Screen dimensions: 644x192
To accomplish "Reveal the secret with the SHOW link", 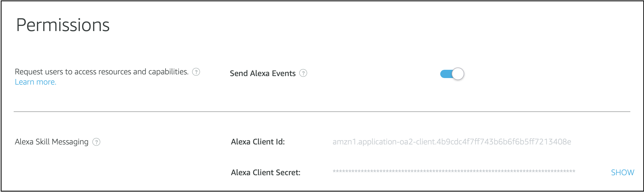I will pos(622,172).
